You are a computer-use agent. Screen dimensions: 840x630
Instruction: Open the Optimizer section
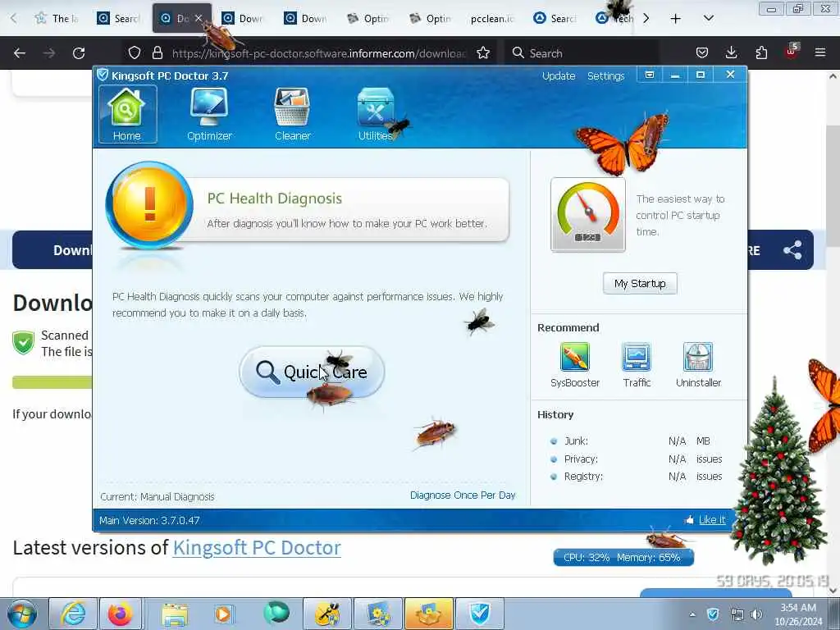coord(209,114)
